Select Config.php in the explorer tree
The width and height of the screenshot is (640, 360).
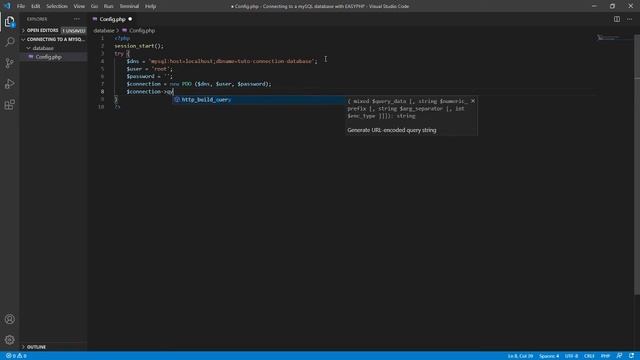53,57
